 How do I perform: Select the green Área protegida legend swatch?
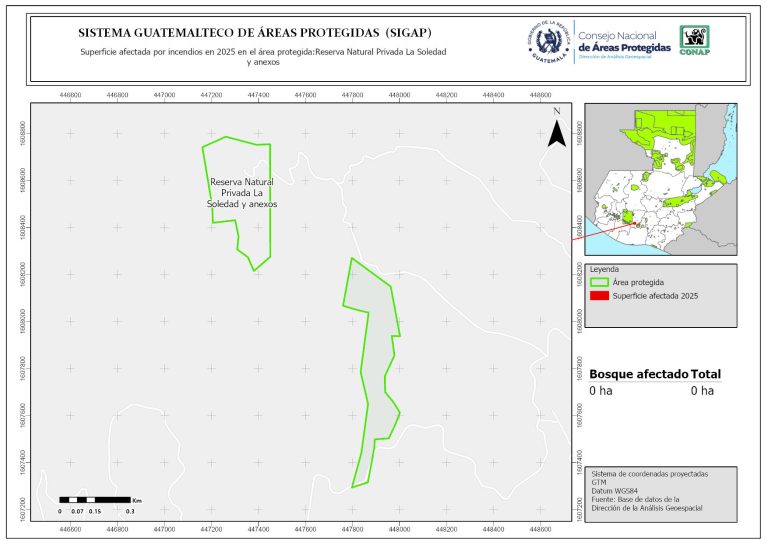click(x=599, y=283)
